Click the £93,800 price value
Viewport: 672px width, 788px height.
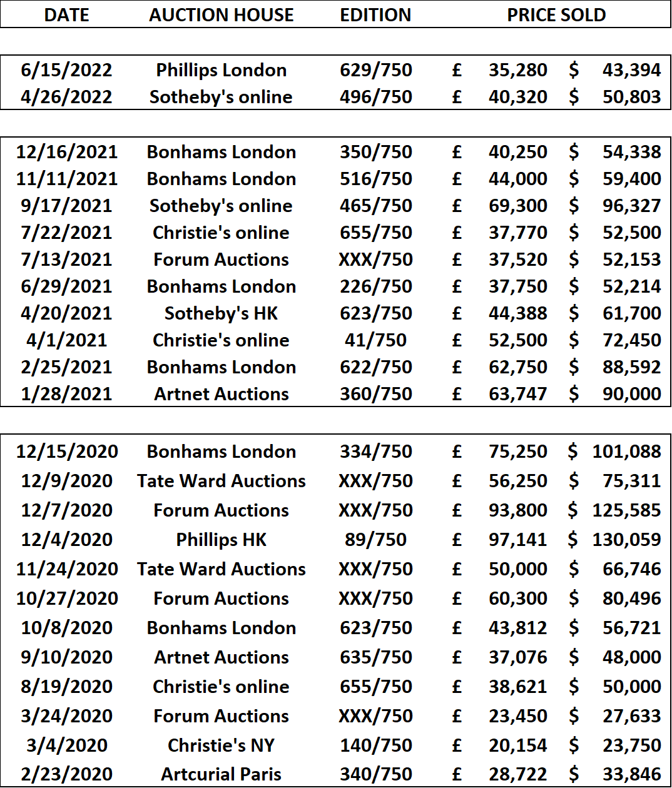pyautogui.click(x=500, y=510)
